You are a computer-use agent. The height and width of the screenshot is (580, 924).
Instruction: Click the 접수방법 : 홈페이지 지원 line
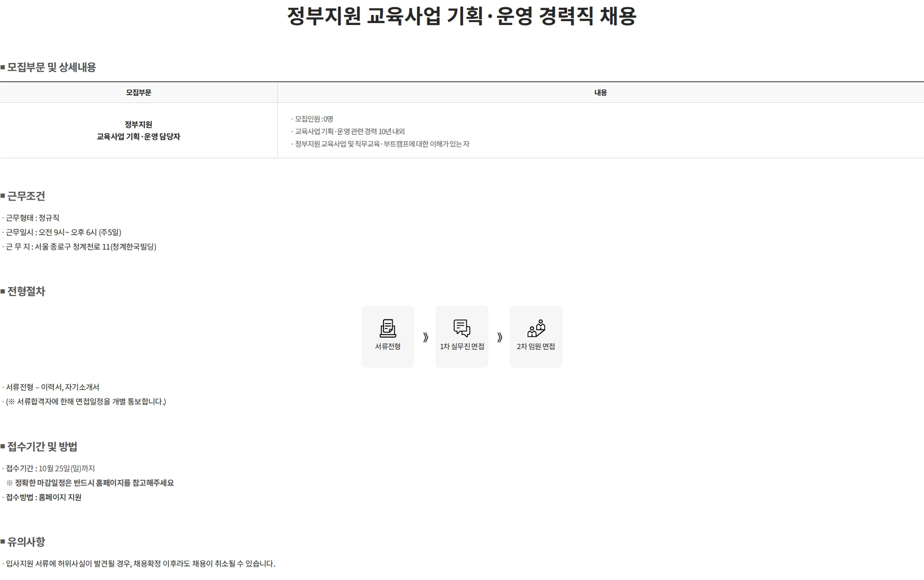42,497
